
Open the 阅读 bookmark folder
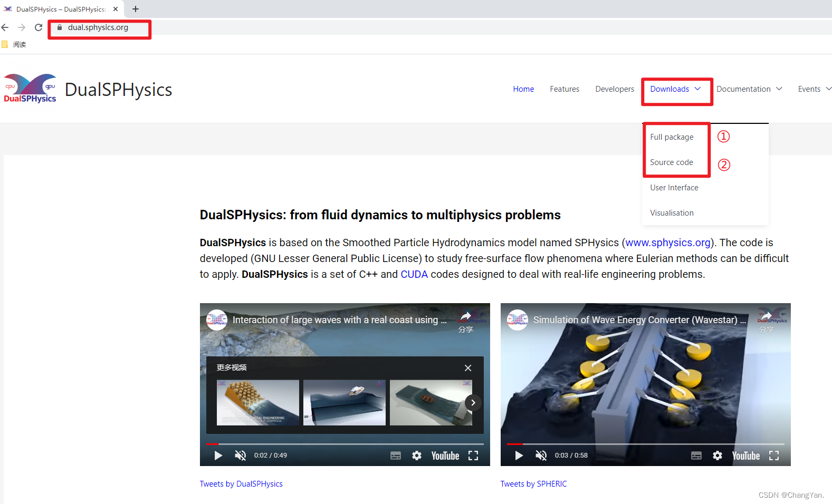(x=14, y=44)
